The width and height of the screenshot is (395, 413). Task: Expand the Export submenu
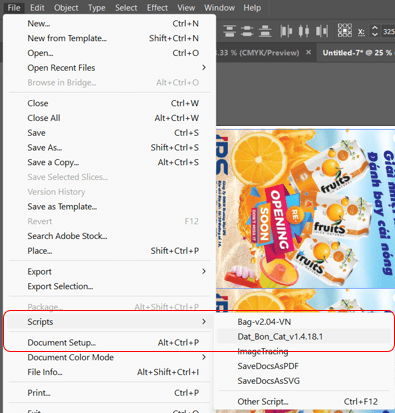110,272
